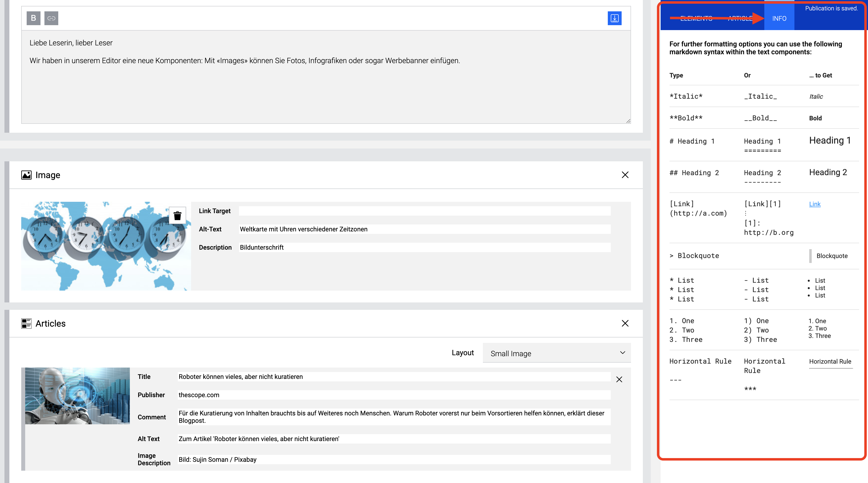Edit the article Comment field

(x=394, y=417)
